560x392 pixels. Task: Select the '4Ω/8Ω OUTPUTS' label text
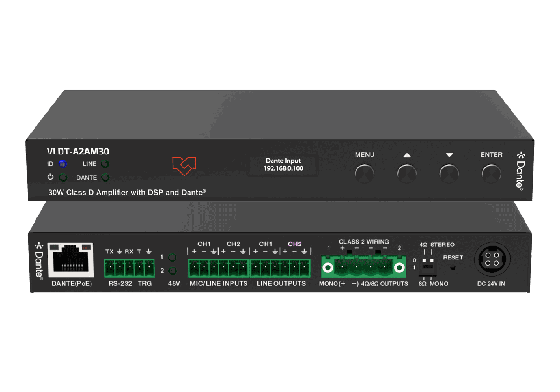[x=384, y=283]
